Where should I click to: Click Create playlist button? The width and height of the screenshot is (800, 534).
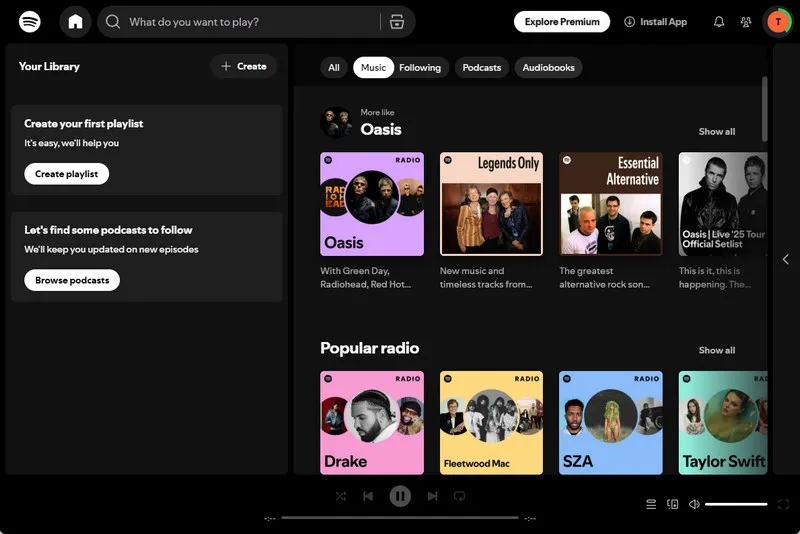coord(66,174)
